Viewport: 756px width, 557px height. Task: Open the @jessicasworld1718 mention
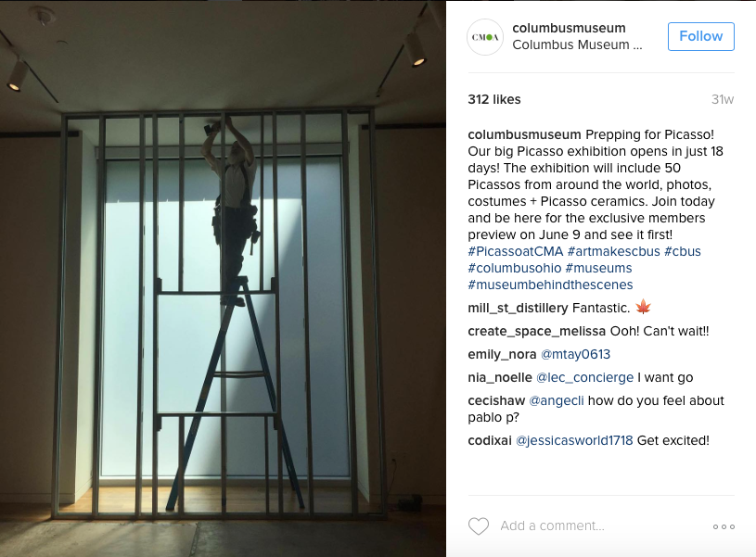[574, 441]
